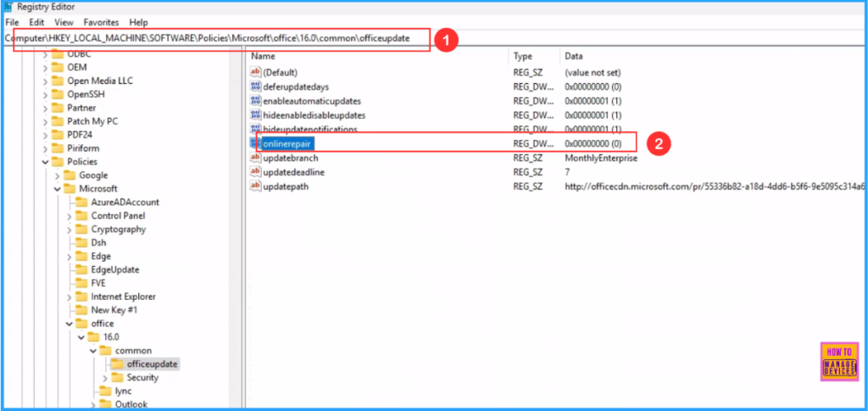Image resolution: width=868 pixels, height=411 pixels.
Task: Click the AzureADAccount folder icon
Action: click(x=81, y=202)
